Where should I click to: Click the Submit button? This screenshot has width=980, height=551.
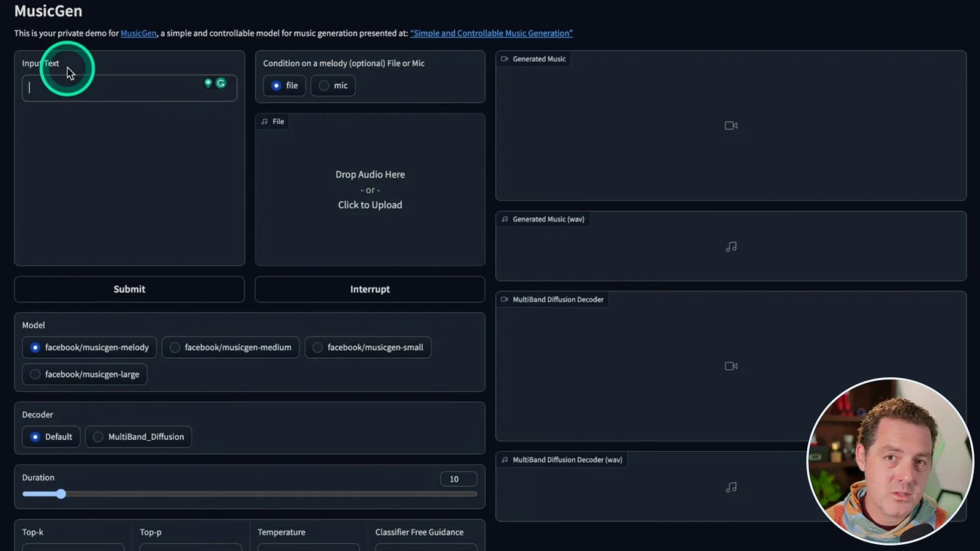[129, 289]
